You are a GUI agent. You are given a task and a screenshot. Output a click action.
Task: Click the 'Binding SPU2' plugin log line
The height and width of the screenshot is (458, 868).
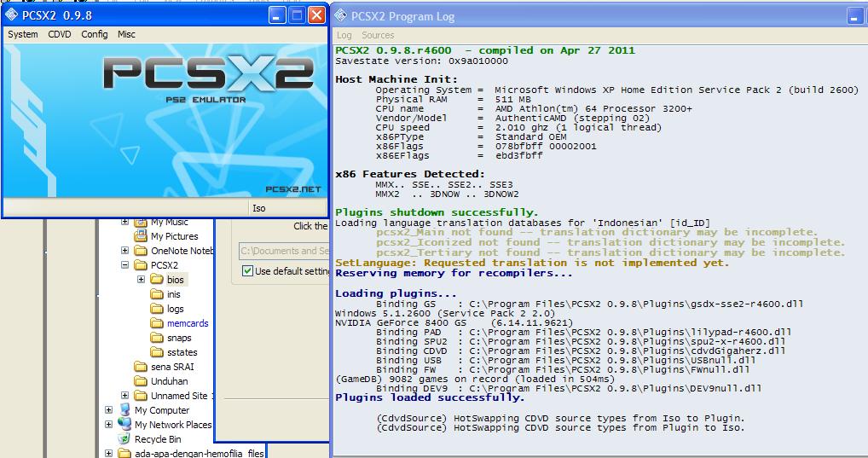click(x=581, y=342)
